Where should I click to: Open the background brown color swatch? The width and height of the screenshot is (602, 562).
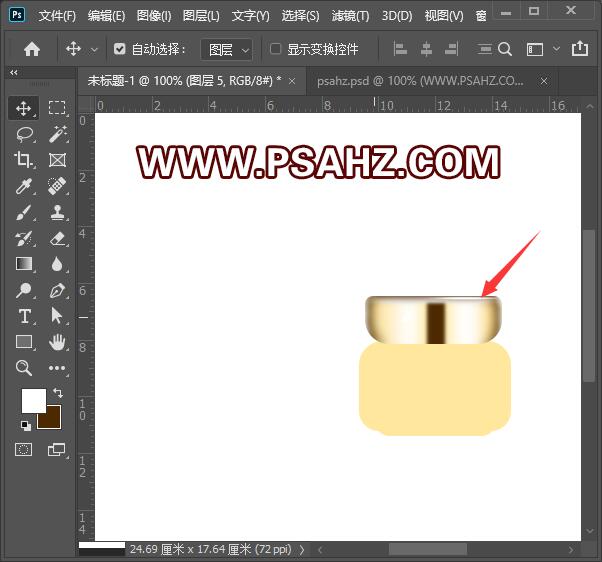click(52, 420)
